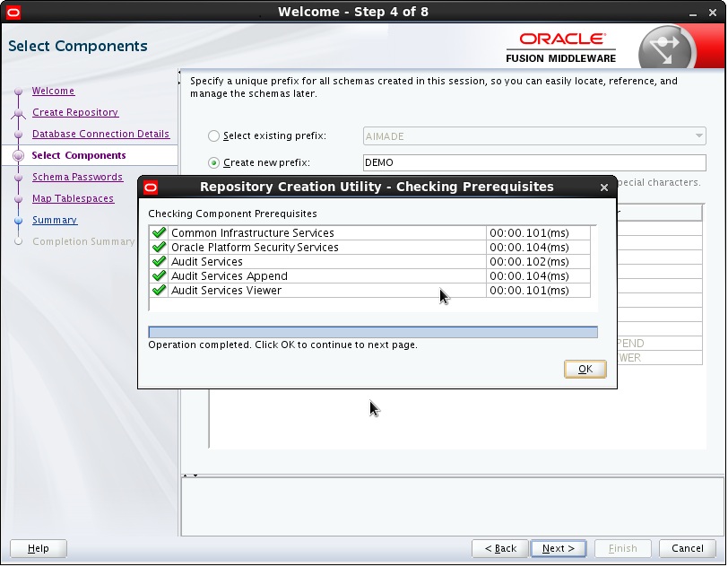The height and width of the screenshot is (567, 728).
Task: Close the Checking Prerequisites dialog
Action: (604, 188)
